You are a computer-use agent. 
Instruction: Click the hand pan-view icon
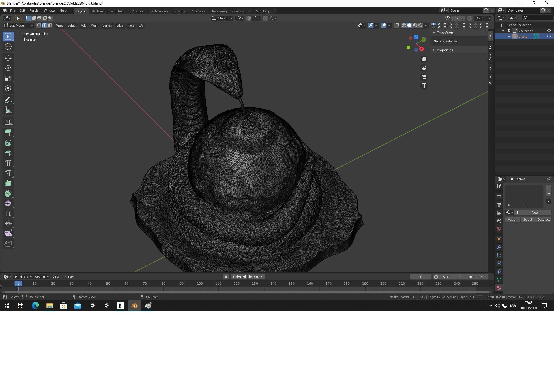[424, 68]
